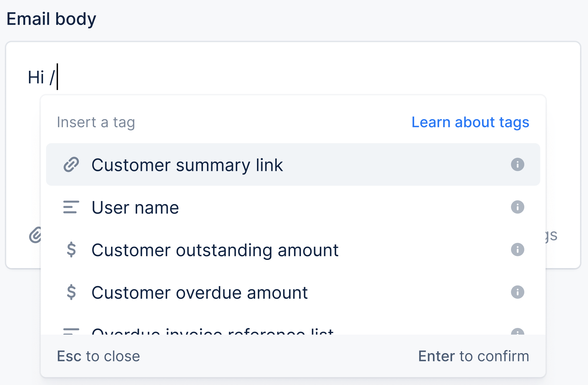Click dollar icon for Customer outstanding amount
The width and height of the screenshot is (588, 385).
pos(71,250)
